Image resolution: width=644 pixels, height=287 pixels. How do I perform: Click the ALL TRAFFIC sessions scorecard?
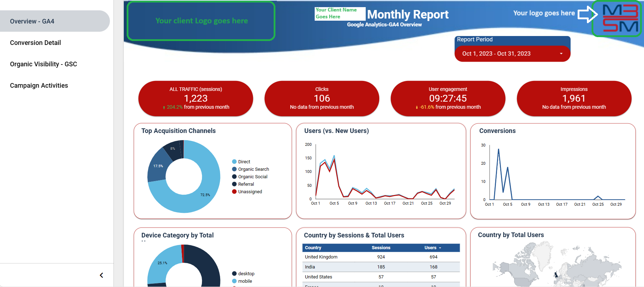196,98
